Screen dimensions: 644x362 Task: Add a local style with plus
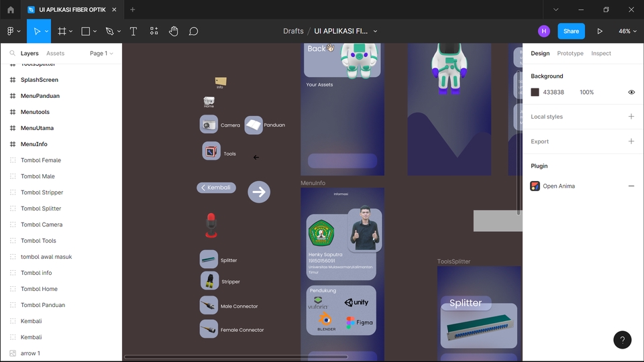(631, 117)
